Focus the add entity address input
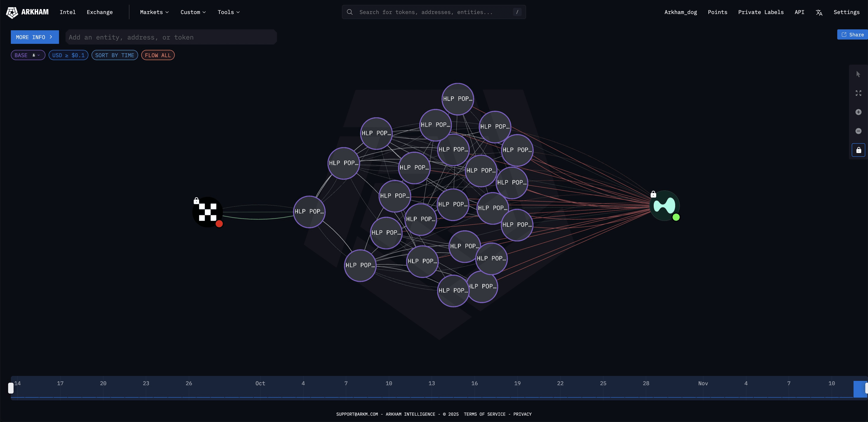 click(171, 37)
